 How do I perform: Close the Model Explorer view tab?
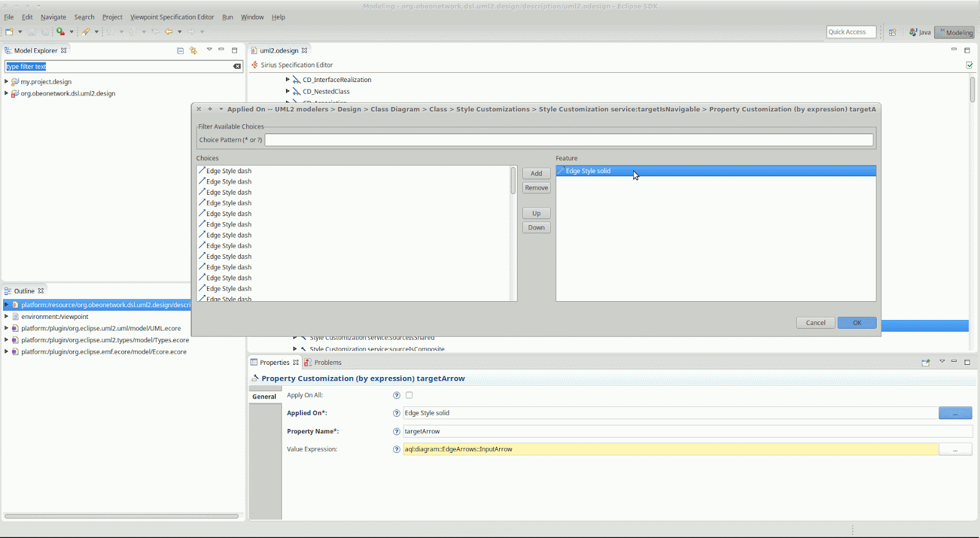[64, 51]
